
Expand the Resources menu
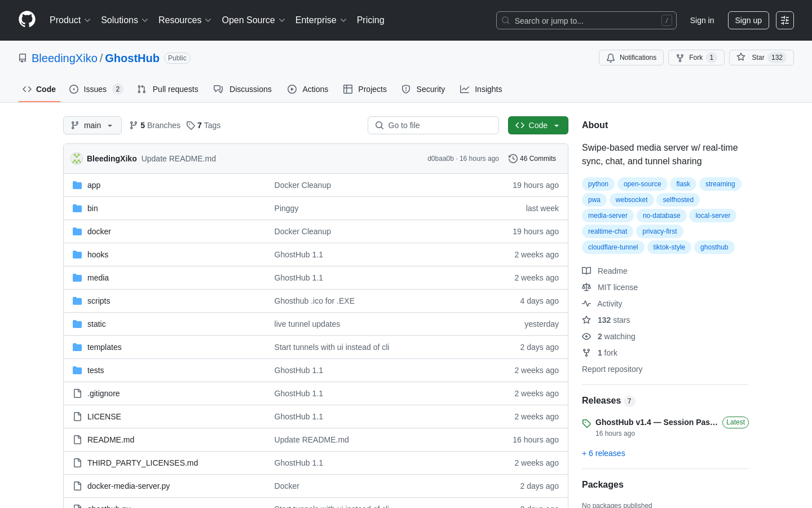pos(185,20)
